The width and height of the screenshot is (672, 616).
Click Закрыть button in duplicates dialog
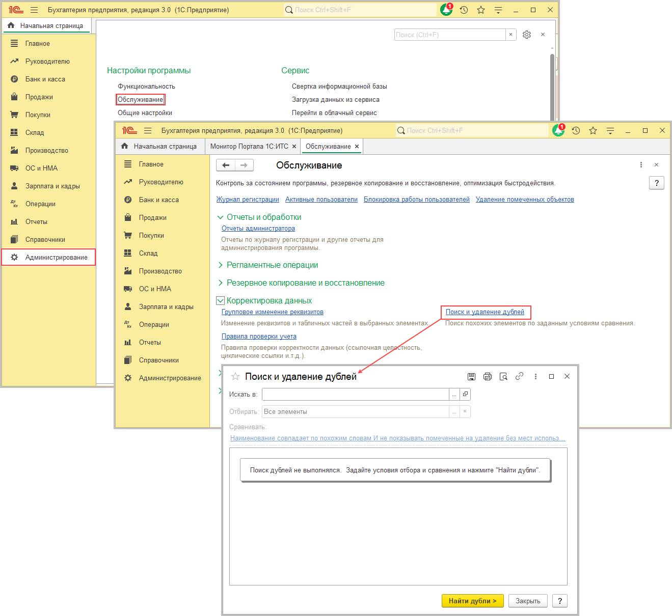point(528,601)
